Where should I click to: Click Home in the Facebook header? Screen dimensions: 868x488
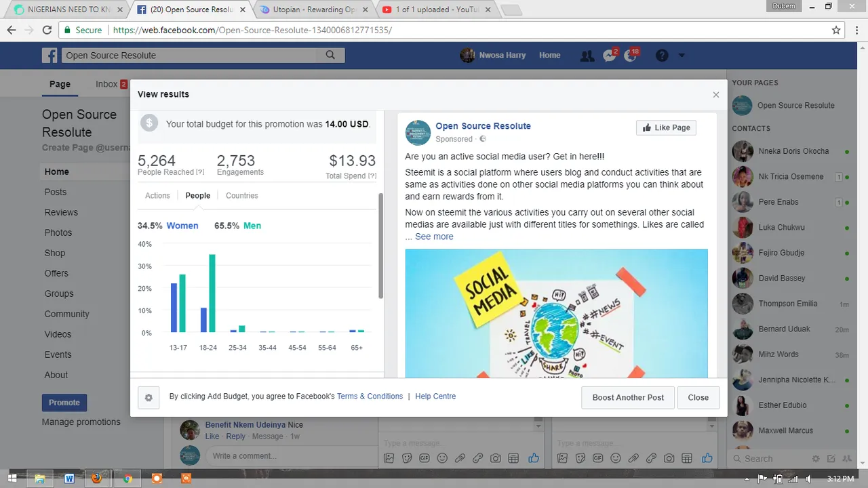point(550,56)
